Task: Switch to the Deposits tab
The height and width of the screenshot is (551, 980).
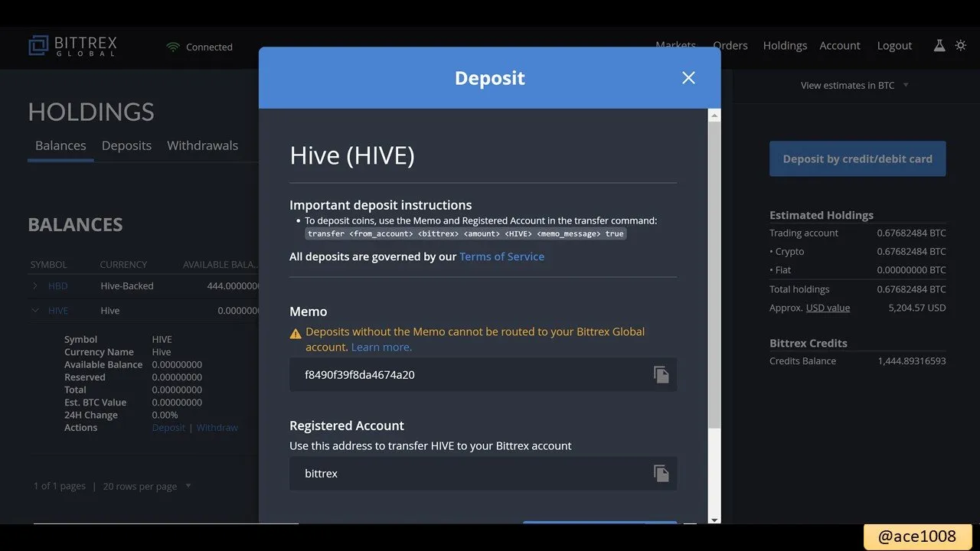Action: point(126,145)
